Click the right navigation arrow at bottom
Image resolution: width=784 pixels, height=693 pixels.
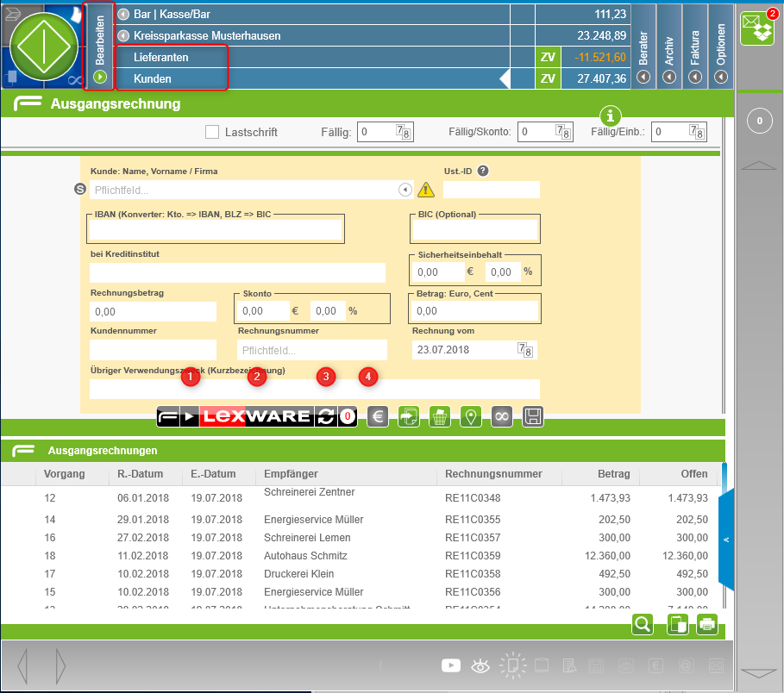(x=60, y=665)
